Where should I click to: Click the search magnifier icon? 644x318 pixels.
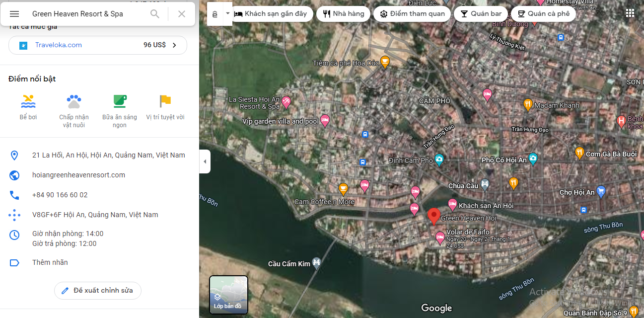[155, 14]
